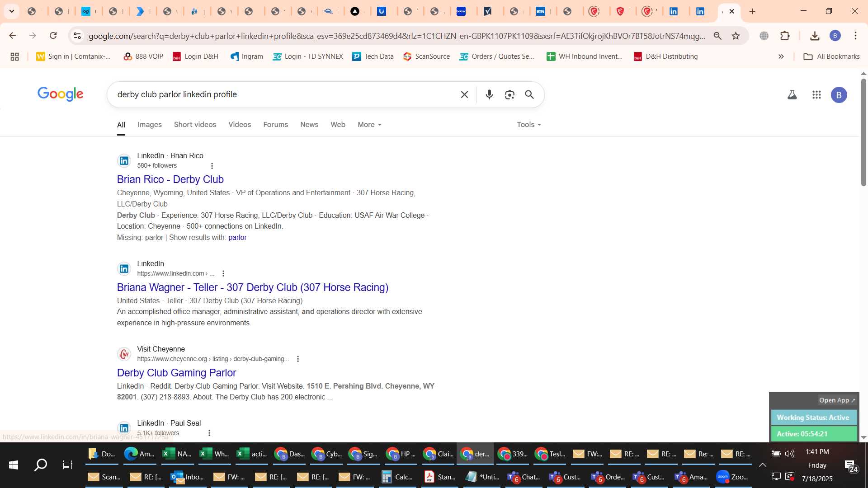Open the Ingram bookmark

247,56
